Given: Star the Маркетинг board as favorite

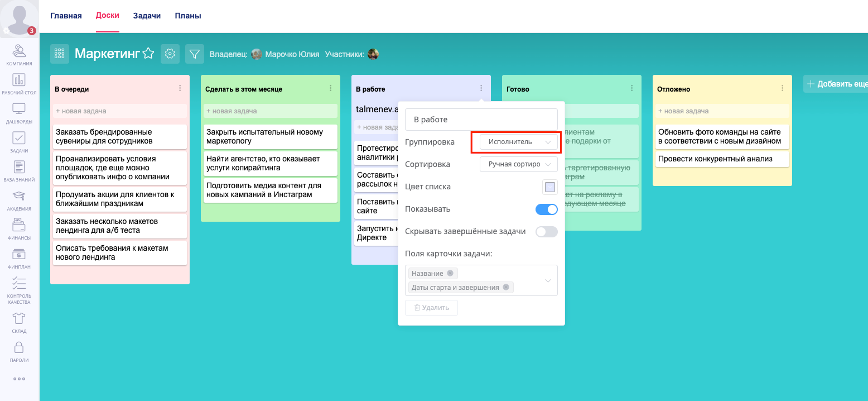Looking at the screenshot, I should [148, 54].
